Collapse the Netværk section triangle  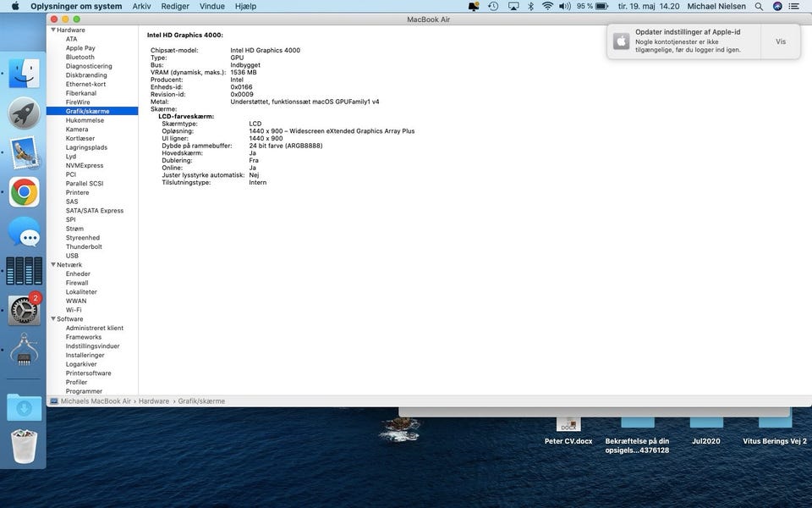(x=52, y=264)
